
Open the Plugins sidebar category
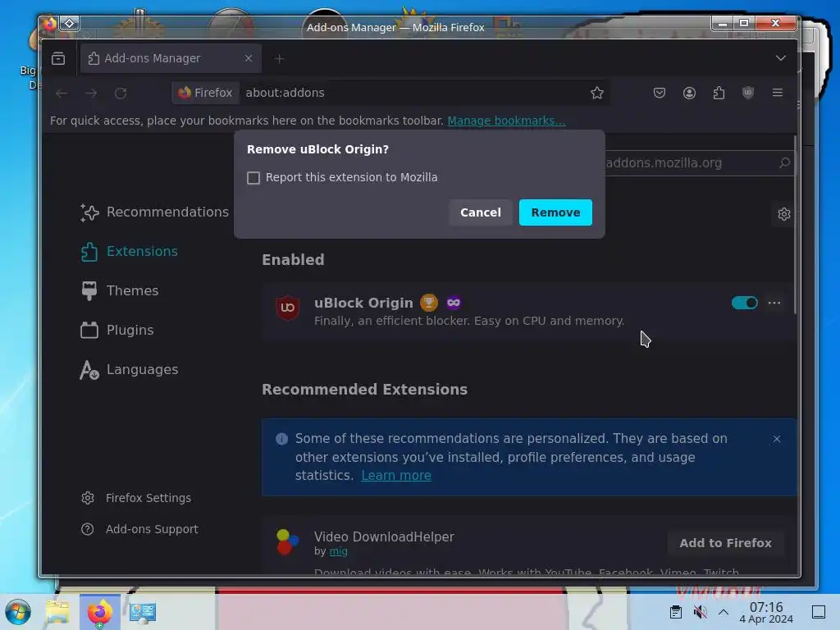(116, 330)
